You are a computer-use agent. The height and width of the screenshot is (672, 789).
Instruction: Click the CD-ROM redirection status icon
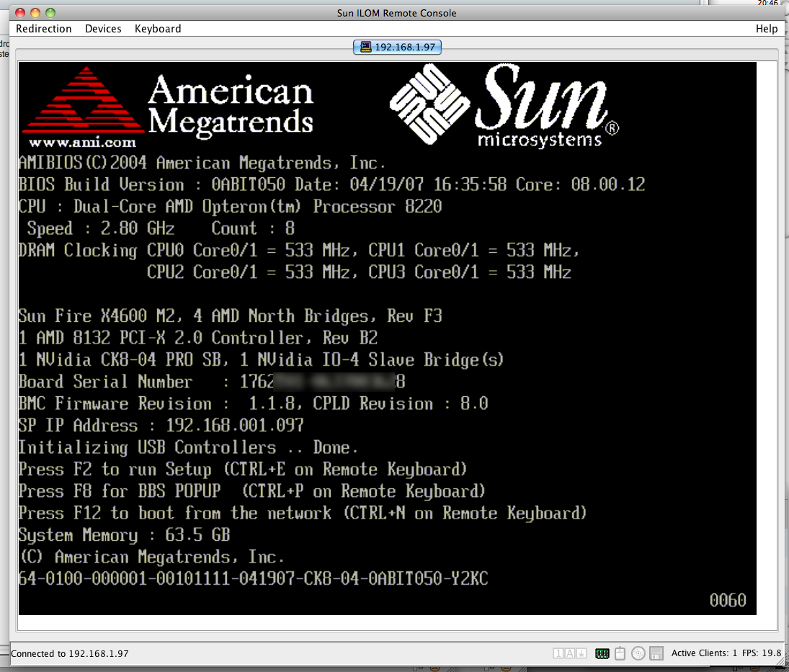tap(638, 653)
